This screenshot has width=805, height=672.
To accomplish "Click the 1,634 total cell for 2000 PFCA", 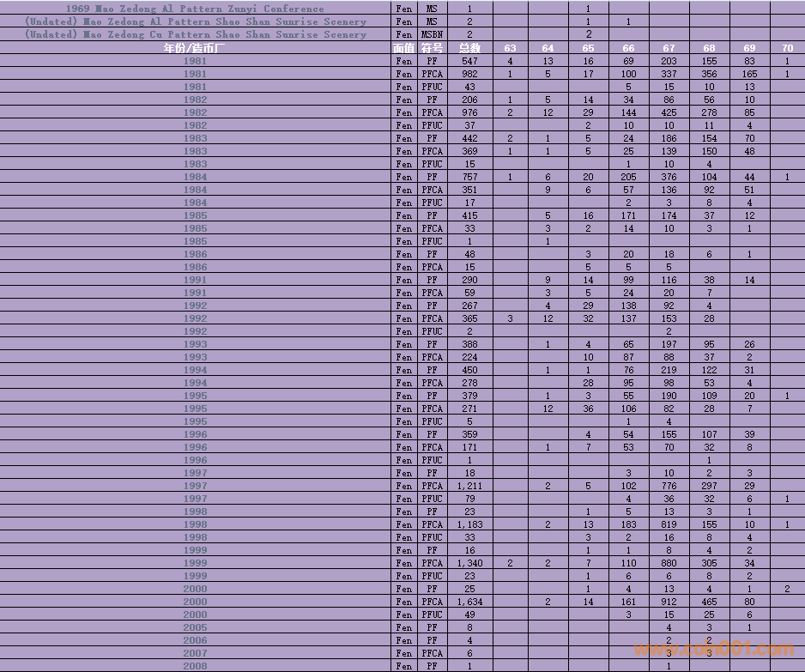I will click(x=469, y=602).
